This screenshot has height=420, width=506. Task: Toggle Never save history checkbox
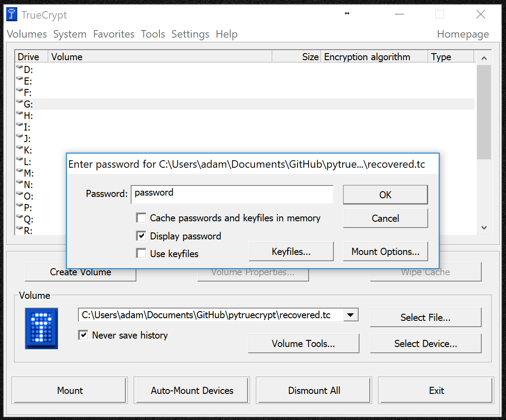point(83,335)
